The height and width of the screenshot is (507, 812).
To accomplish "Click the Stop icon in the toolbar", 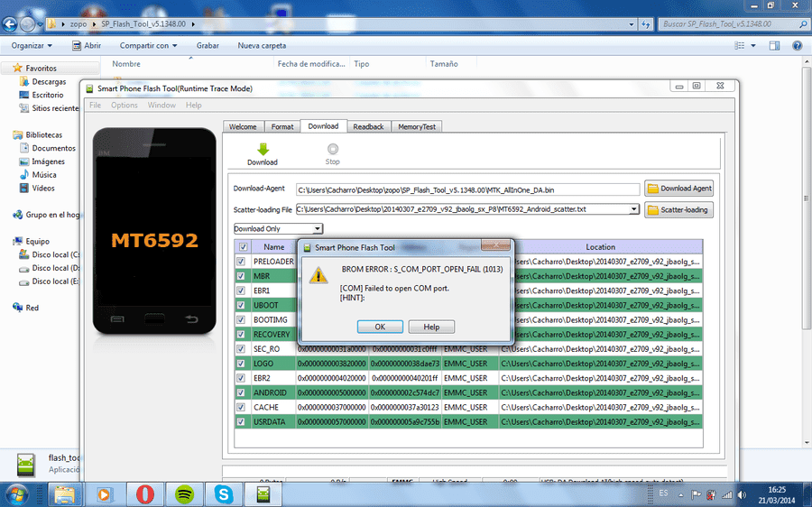I will pyautogui.click(x=332, y=149).
